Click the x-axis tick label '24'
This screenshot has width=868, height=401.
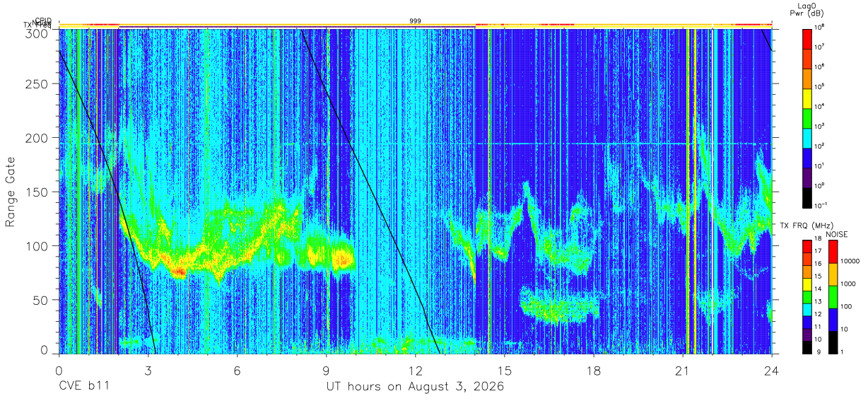771,371
